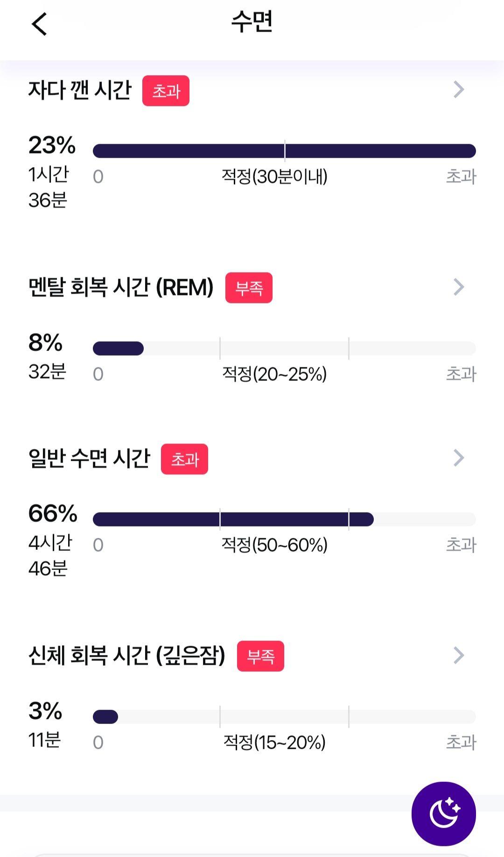
Task: Click the 66% light sleep progress bar
Action: pos(284,519)
